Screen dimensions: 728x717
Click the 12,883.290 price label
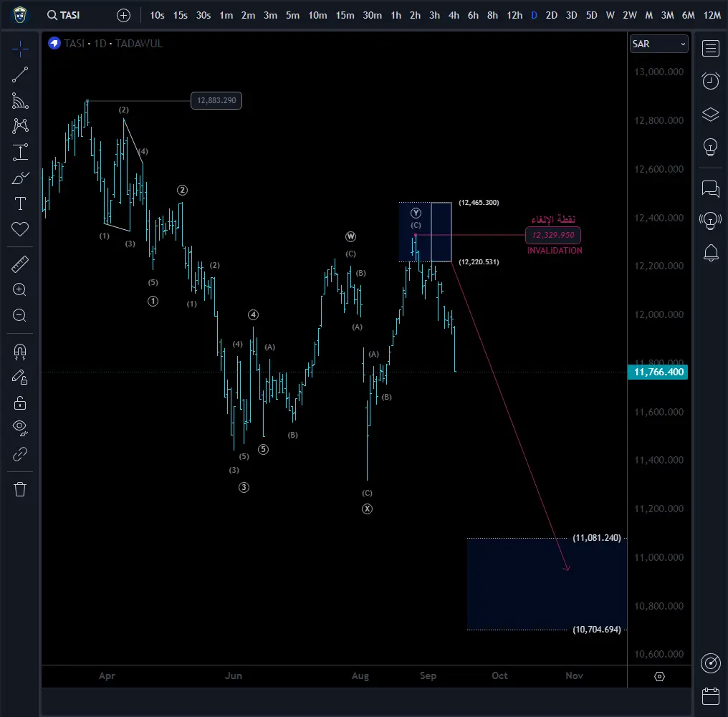(216, 101)
